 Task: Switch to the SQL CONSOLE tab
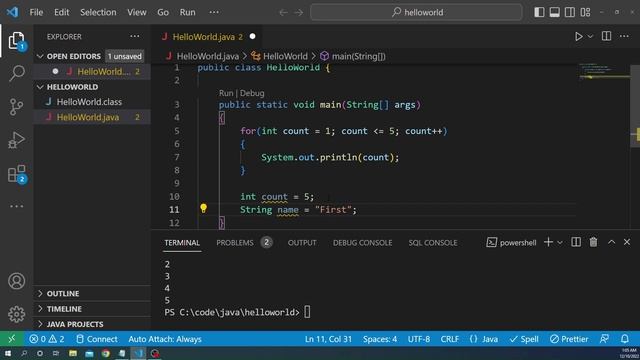pyautogui.click(x=433, y=242)
